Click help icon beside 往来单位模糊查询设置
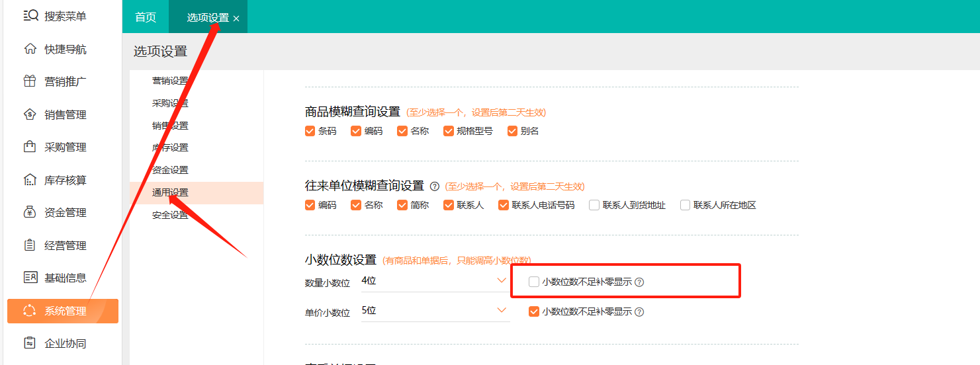The image size is (980, 365). point(435,186)
